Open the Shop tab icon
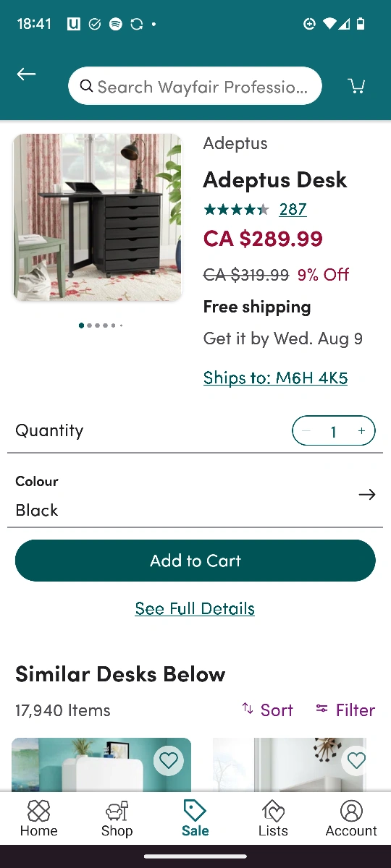Viewport: 391px width, 868px height. click(117, 810)
